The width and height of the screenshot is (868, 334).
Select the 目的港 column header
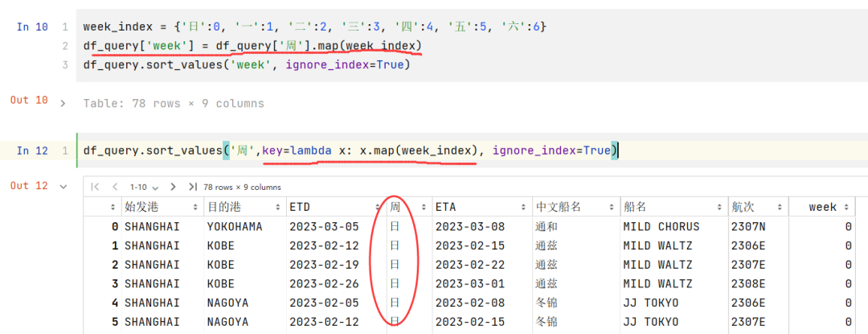[223, 207]
